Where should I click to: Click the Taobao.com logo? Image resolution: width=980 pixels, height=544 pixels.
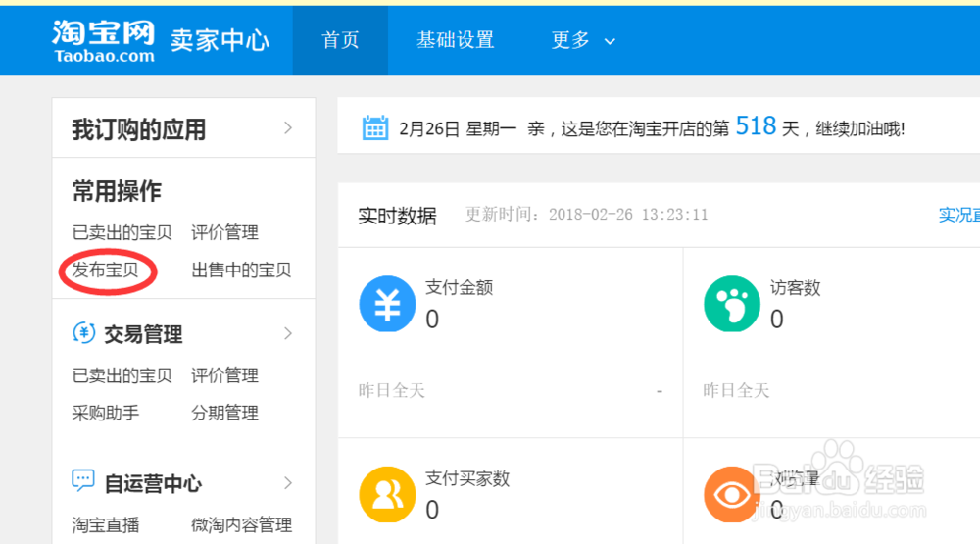(104, 41)
